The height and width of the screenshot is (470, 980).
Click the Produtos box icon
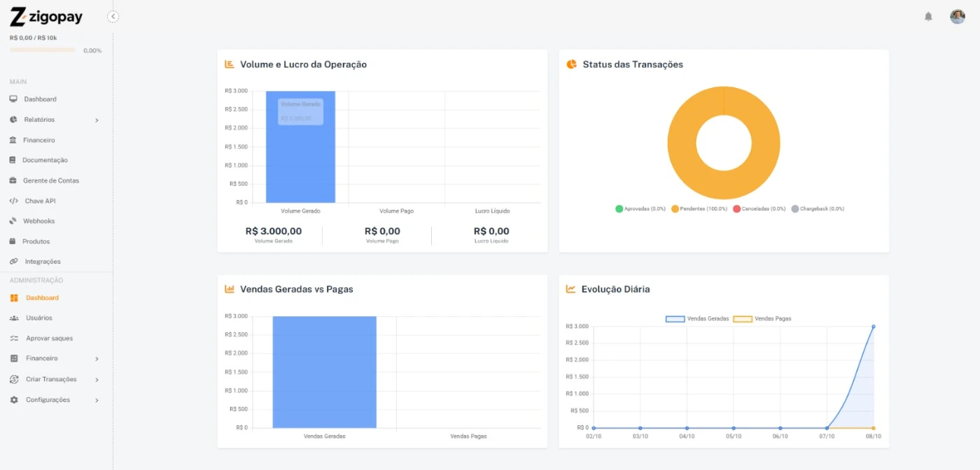click(13, 241)
